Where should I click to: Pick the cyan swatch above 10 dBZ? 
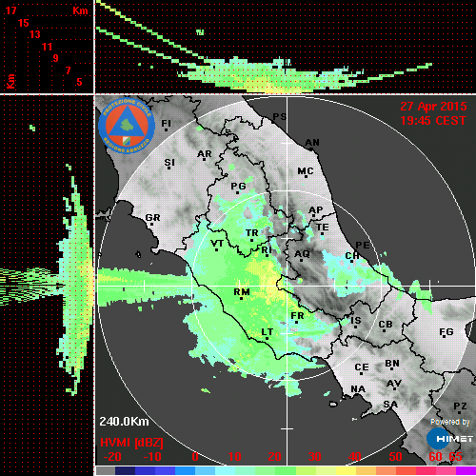click(226, 470)
